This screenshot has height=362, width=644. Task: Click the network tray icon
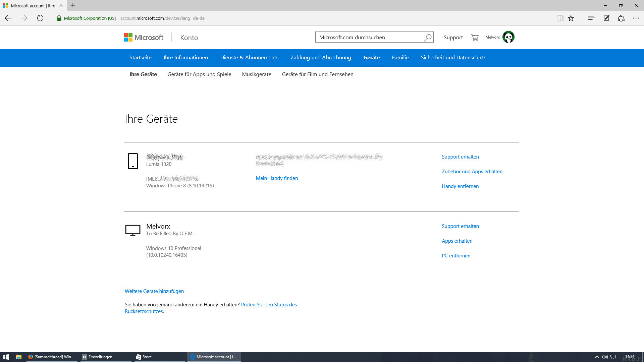[613, 357]
